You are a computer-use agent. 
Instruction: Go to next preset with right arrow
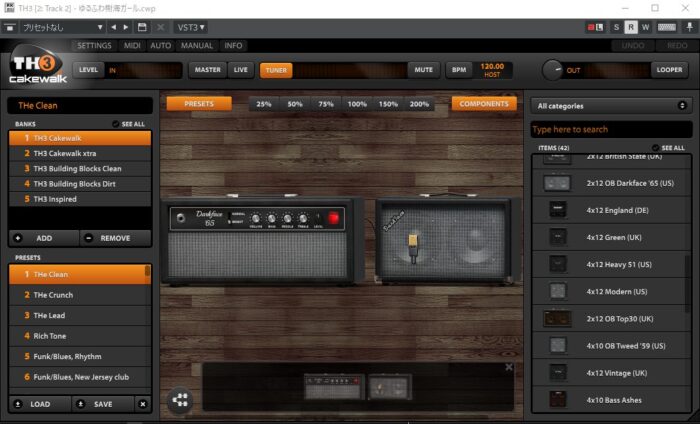pyautogui.click(x=126, y=27)
